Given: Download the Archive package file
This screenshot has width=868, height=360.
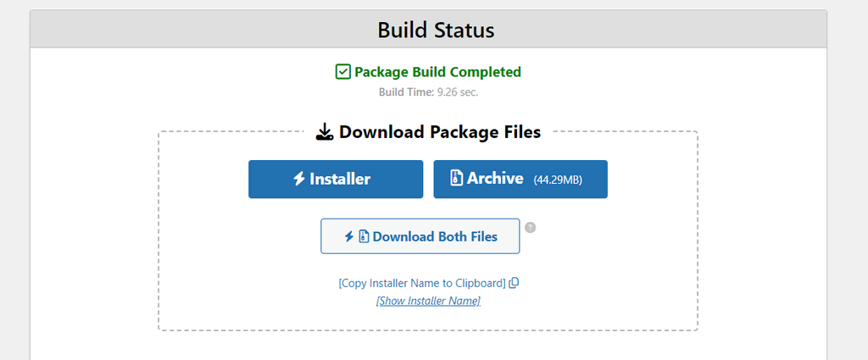Looking at the screenshot, I should [520, 179].
